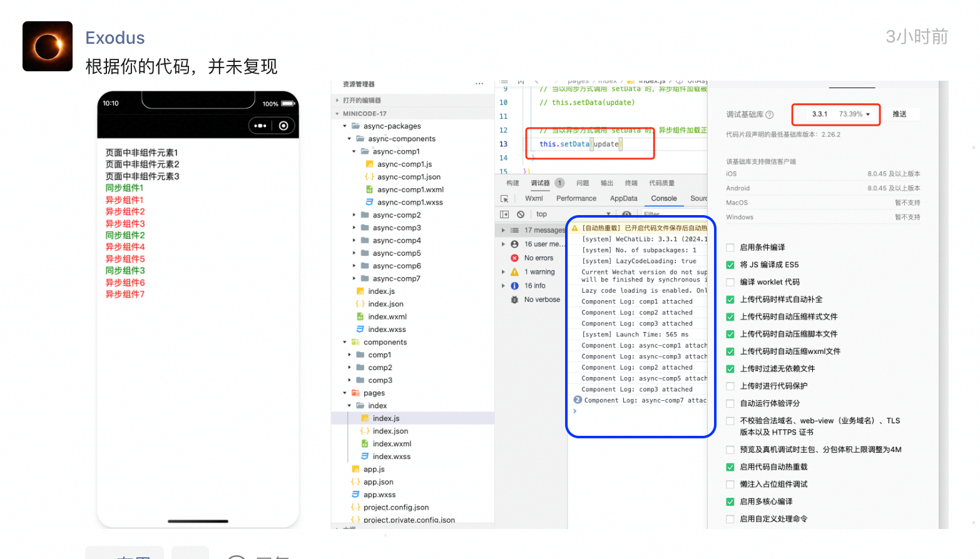Open the resource manager more-actions ellipsis

tap(479, 84)
